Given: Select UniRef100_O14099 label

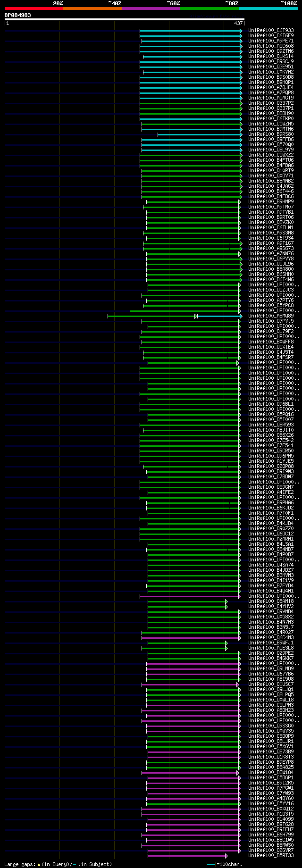Looking at the screenshot, I should [271, 819].
